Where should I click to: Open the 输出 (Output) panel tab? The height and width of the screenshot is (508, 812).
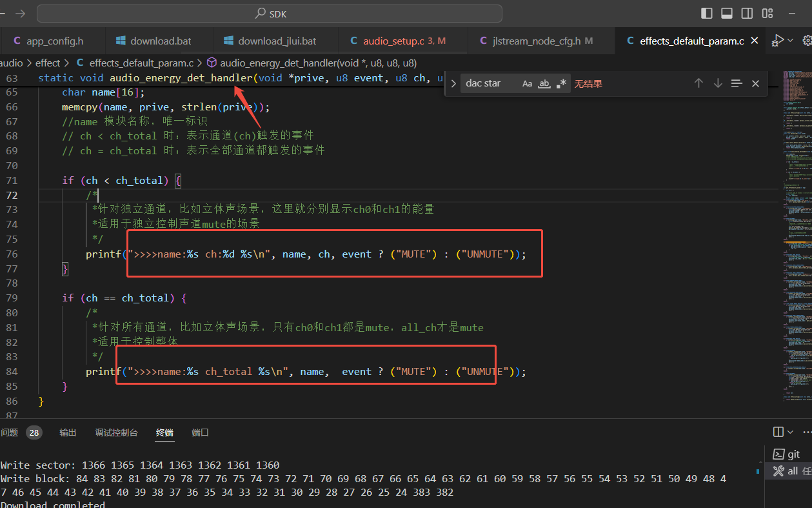(x=68, y=432)
